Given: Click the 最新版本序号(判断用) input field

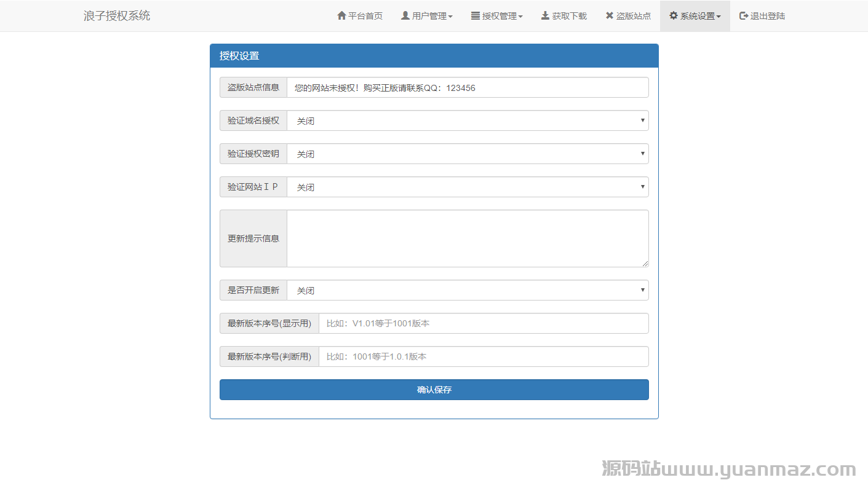Looking at the screenshot, I should pos(483,356).
